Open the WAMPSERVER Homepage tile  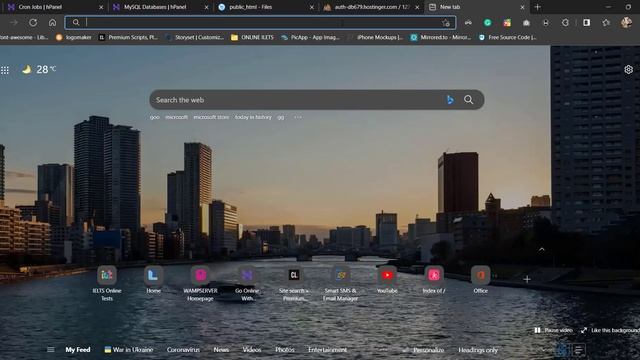coord(200,283)
